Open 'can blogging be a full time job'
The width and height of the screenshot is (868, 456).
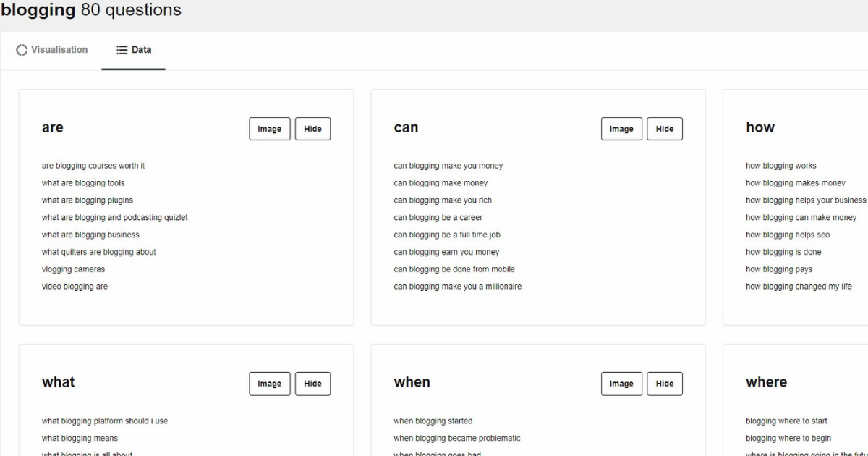447,235
